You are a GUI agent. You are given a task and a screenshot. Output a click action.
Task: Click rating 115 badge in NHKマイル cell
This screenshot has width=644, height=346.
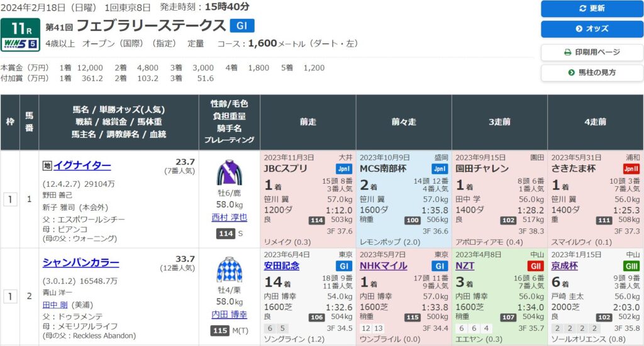coord(413,317)
